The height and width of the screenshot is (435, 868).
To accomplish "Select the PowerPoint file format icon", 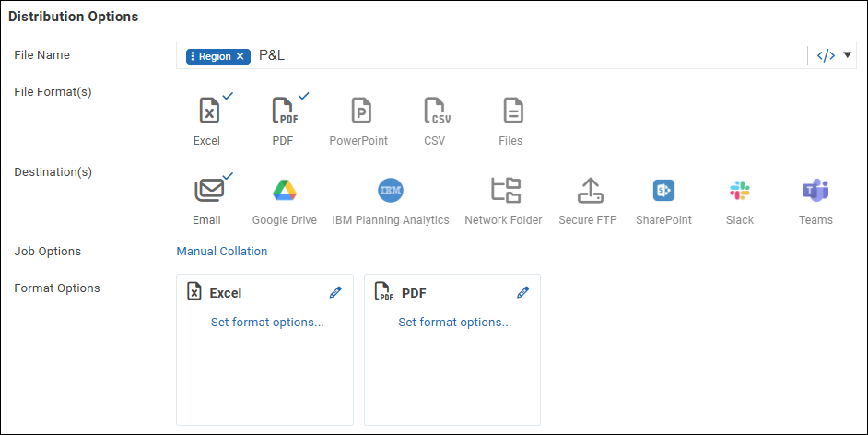I will (359, 112).
